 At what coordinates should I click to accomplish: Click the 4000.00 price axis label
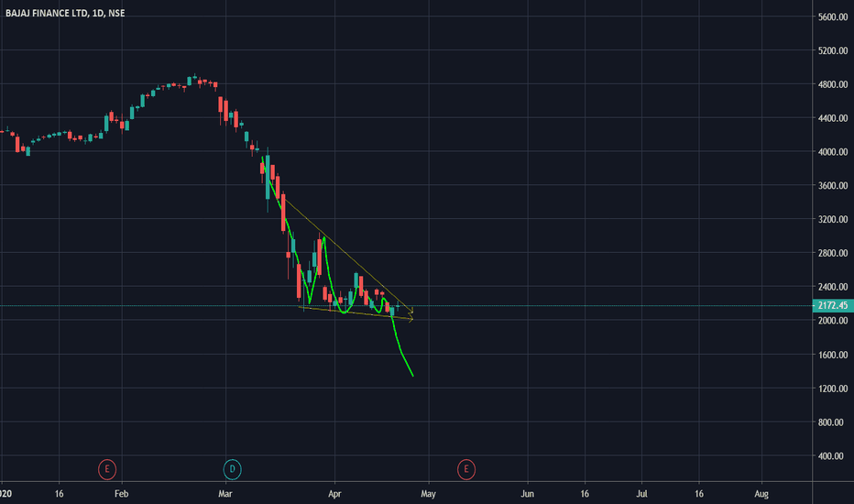(833, 152)
